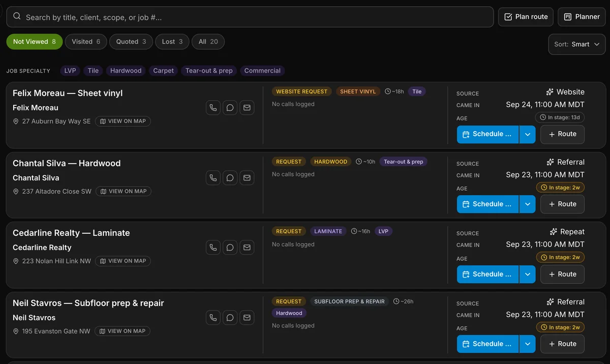Open the Cedarline Realty — Laminate job title
The height and width of the screenshot is (364, 610).
click(71, 233)
